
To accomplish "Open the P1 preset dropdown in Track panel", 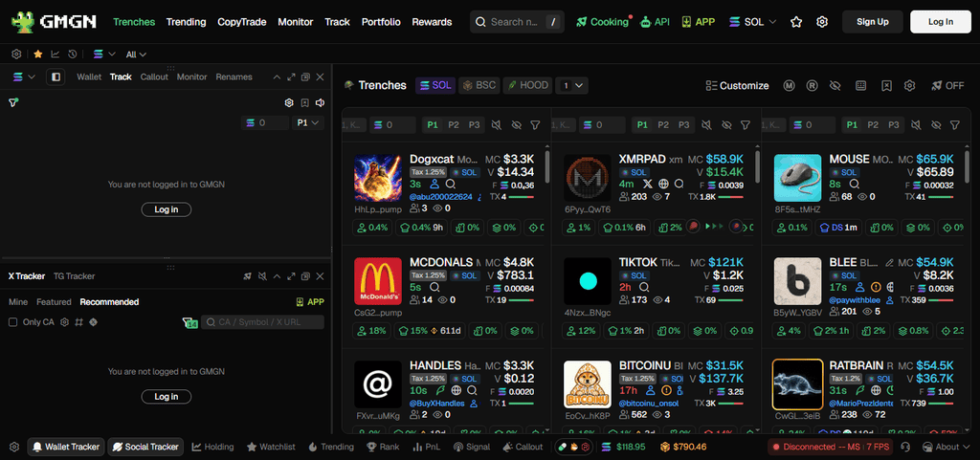I will click(308, 123).
